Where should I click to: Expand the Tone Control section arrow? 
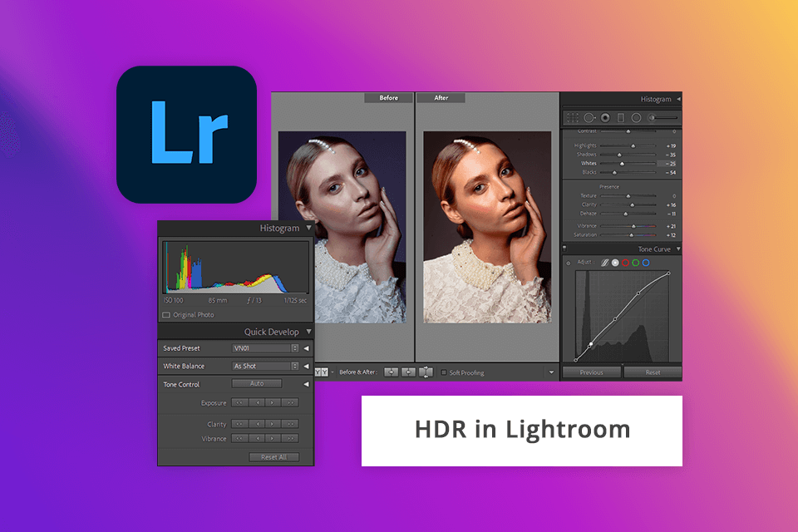[x=307, y=384]
